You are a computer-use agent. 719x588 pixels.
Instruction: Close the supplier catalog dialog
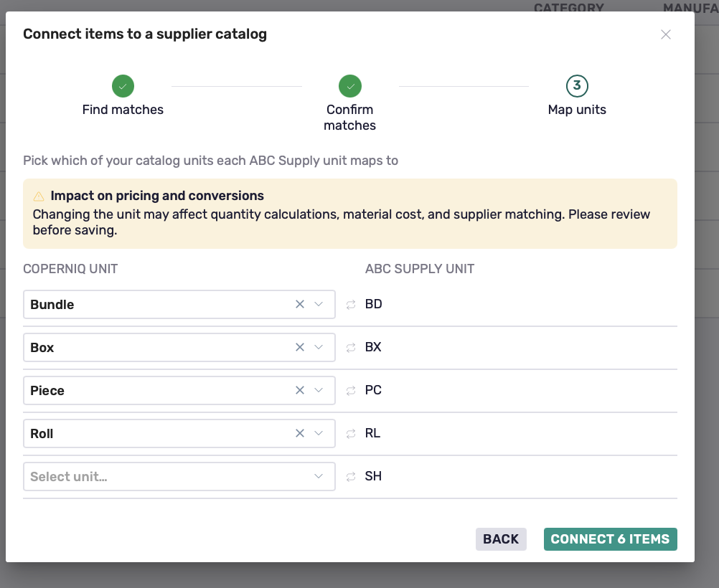[666, 34]
